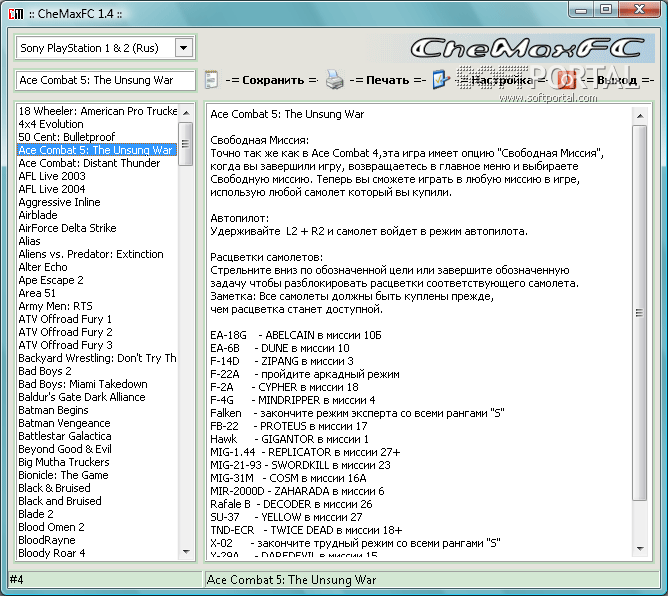
Task: Select Area 51
Action: (97, 293)
